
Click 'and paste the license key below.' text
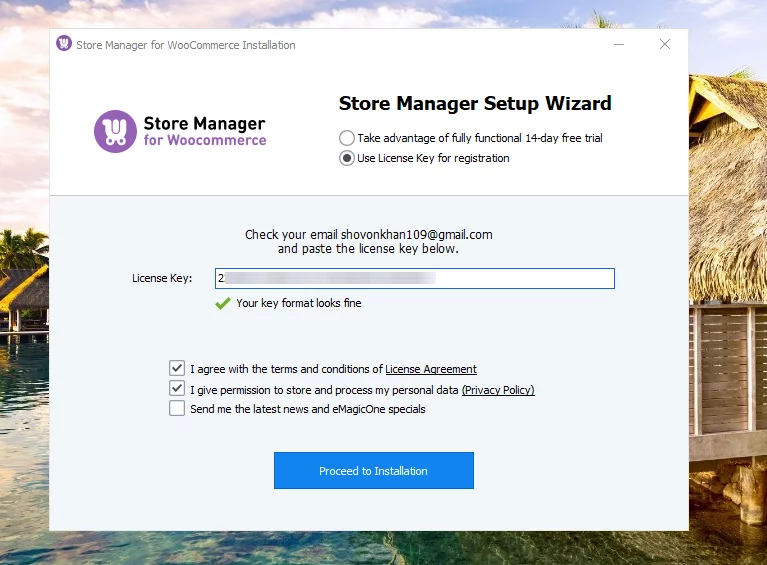(368, 249)
